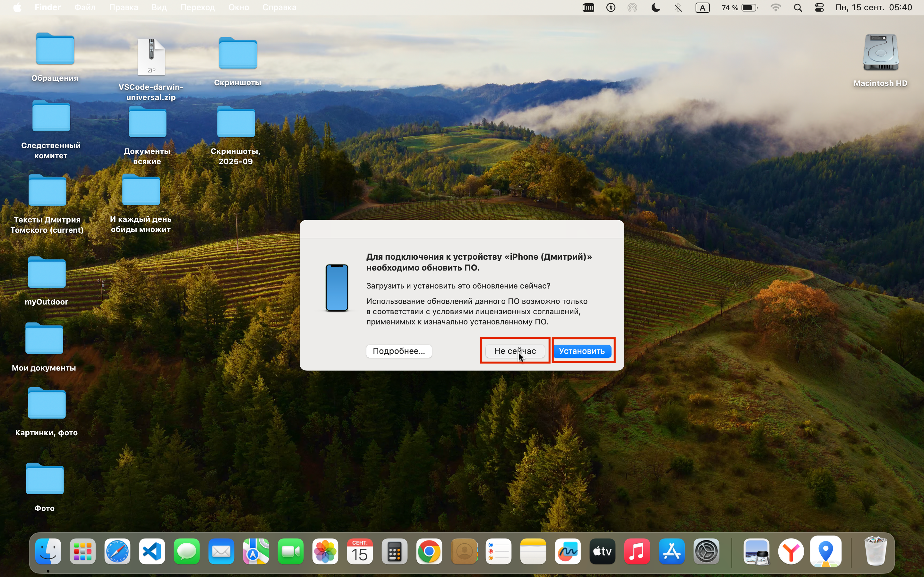Image resolution: width=924 pixels, height=577 pixels.
Task: Open the Trash in the Dock
Action: (x=876, y=551)
